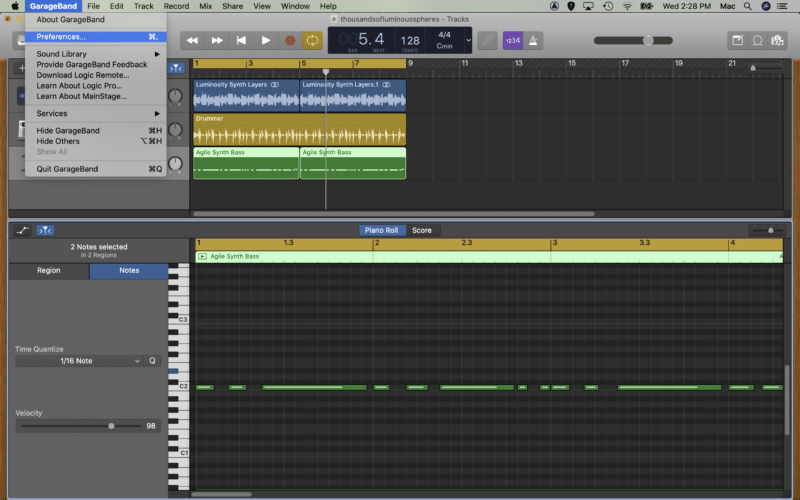Screen dimensions: 800x500
Task: Adjust the Velocity slider handle
Action: (x=111, y=426)
